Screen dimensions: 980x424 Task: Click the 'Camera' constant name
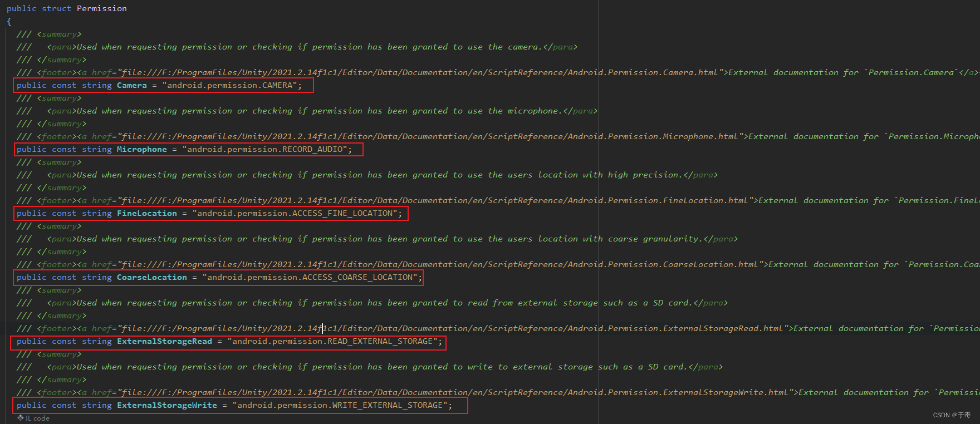coord(132,85)
